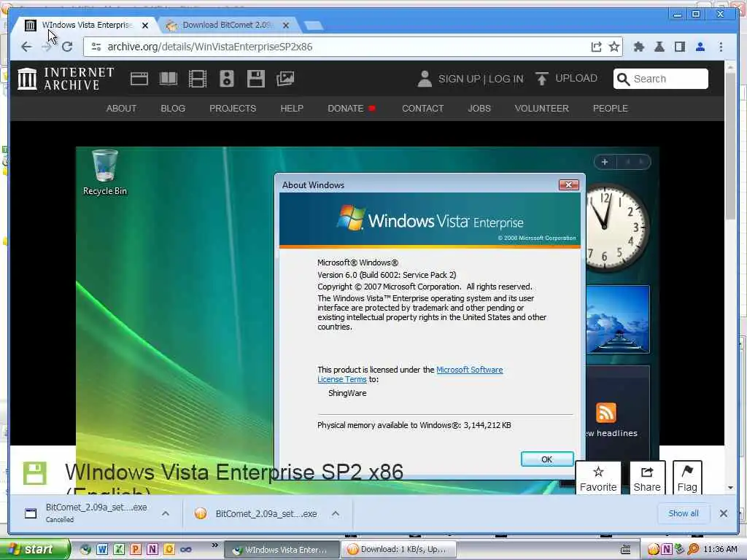The height and width of the screenshot is (560, 747).
Task: Click the BitComet icon in system tray
Action: [x=653, y=550]
